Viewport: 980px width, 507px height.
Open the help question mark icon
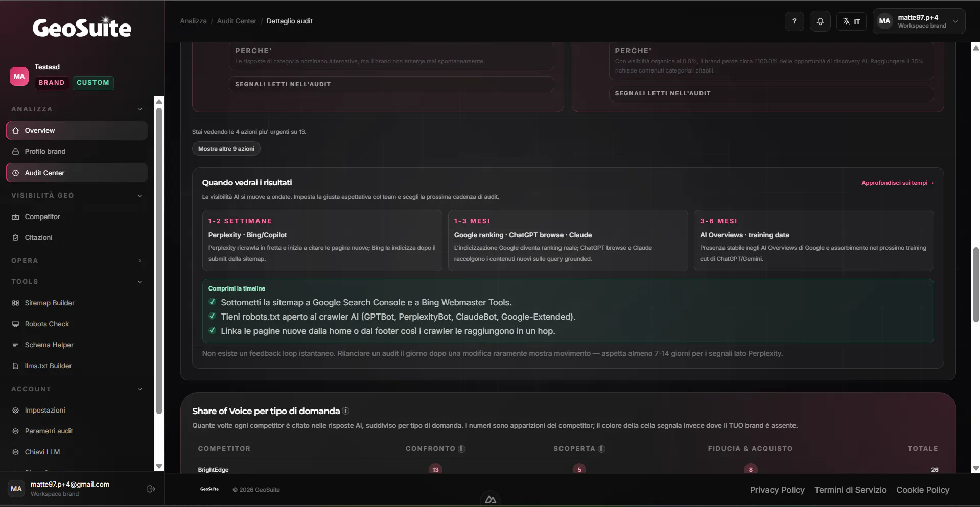click(794, 21)
